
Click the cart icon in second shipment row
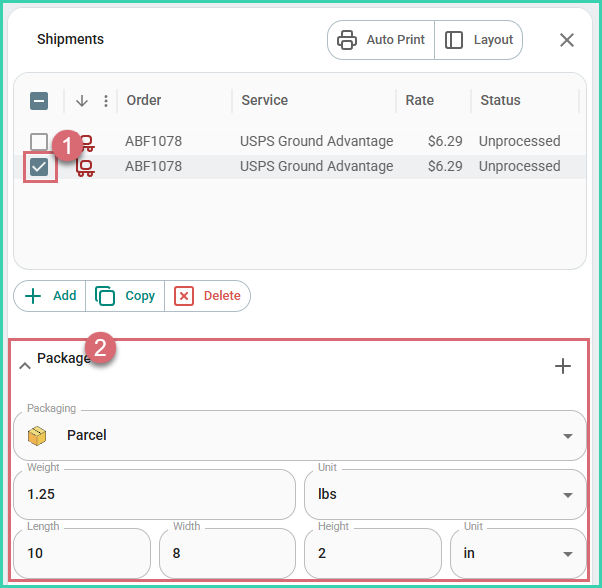pyautogui.click(x=85, y=167)
